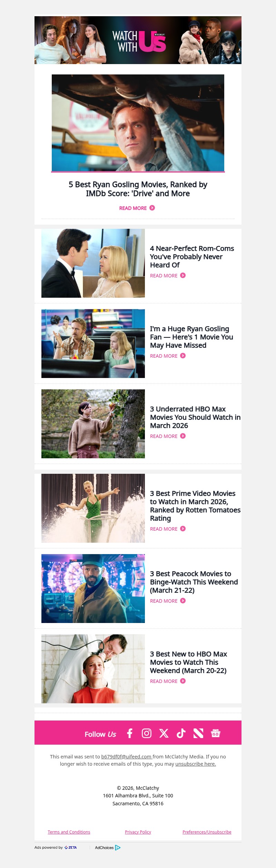276x868 pixels.
Task: Read more under Underrated HBO Max Movies
Action: [x=168, y=436]
